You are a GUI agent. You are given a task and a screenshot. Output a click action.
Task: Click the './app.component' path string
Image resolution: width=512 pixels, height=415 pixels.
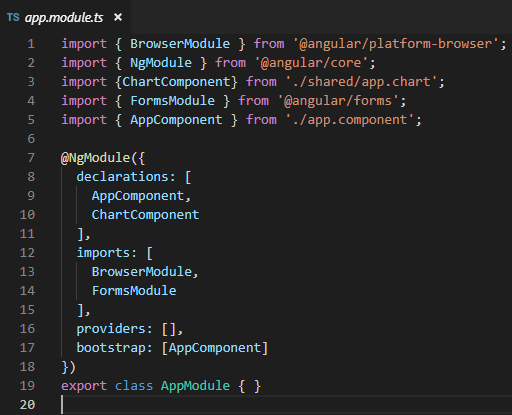pyautogui.click(x=349, y=120)
